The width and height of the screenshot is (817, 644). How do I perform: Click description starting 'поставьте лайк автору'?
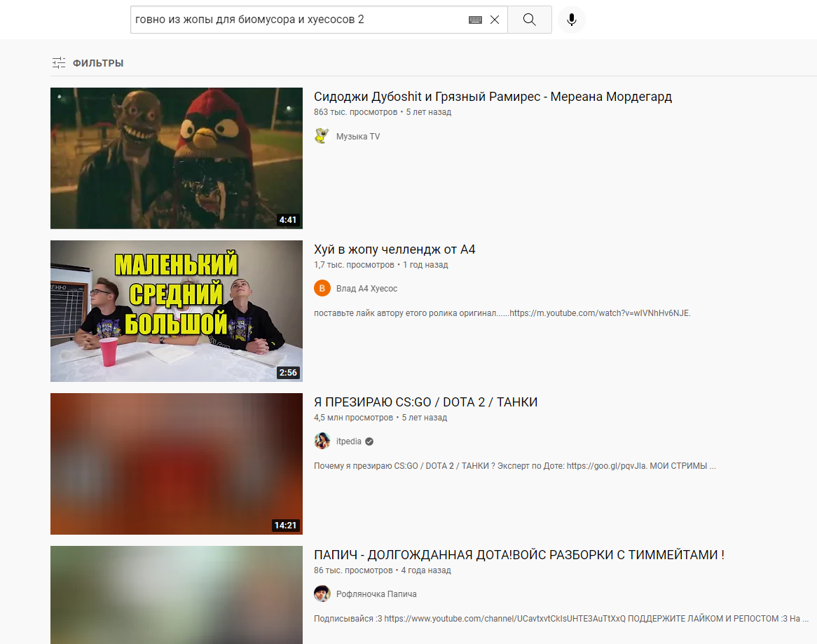point(502,313)
